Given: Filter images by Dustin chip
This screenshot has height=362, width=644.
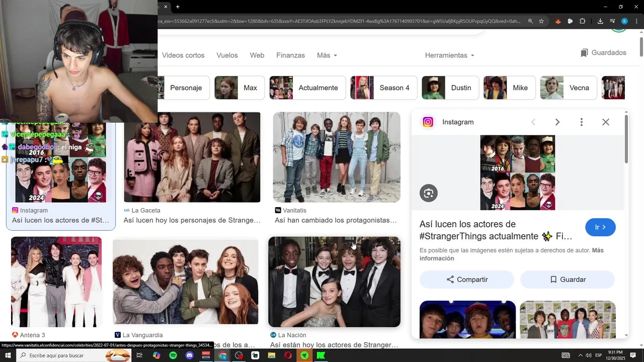Looking at the screenshot, I should pos(450,88).
